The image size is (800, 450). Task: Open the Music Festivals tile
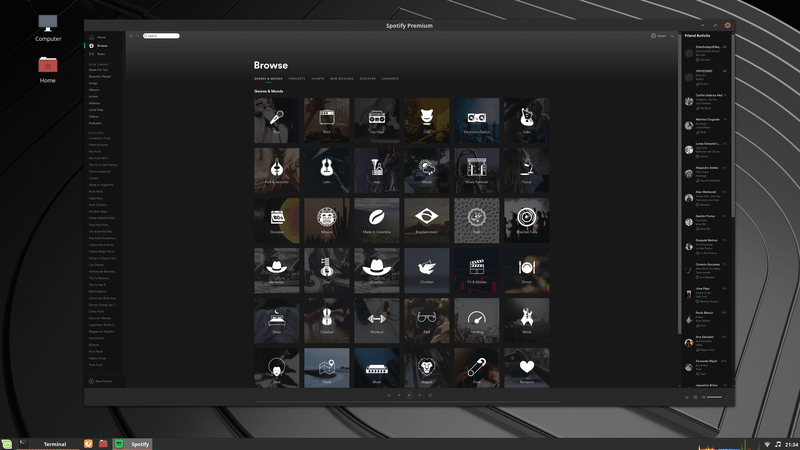(x=477, y=170)
